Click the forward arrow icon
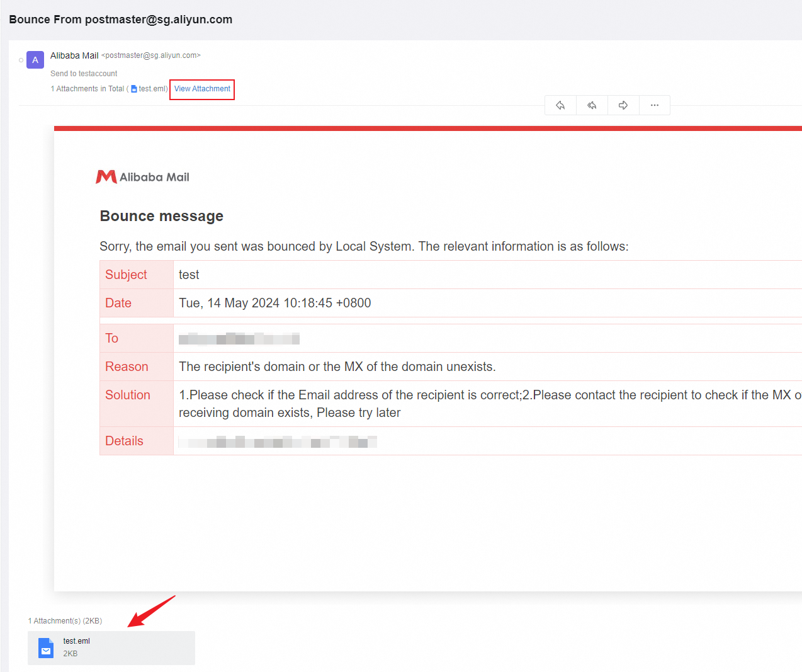The width and height of the screenshot is (802, 672). pos(623,105)
